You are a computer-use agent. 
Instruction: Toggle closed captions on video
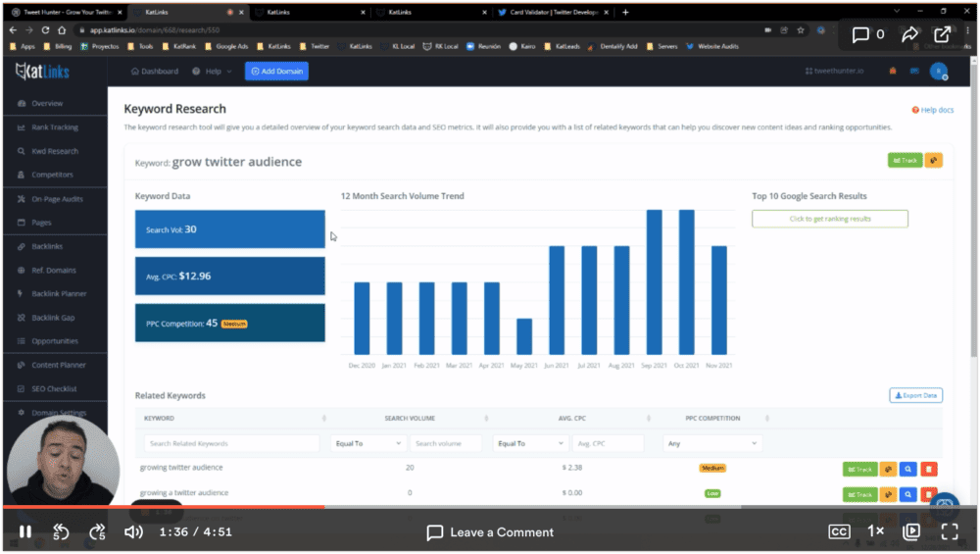(x=839, y=531)
